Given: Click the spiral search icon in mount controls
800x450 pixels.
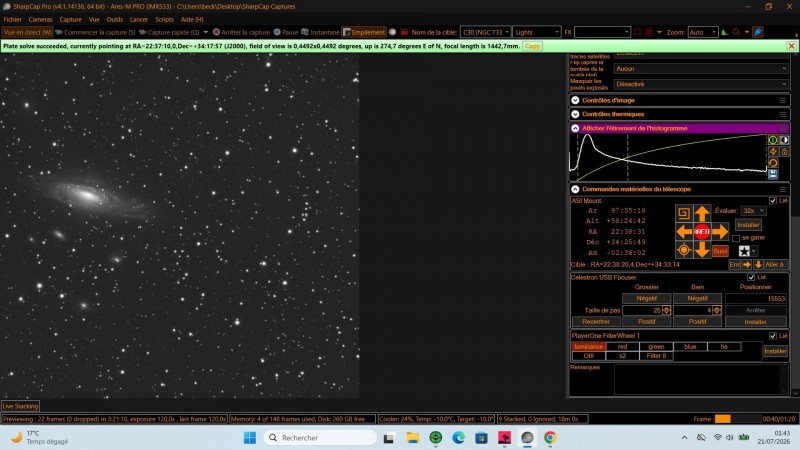Looking at the screenshot, I should pyautogui.click(x=684, y=213).
